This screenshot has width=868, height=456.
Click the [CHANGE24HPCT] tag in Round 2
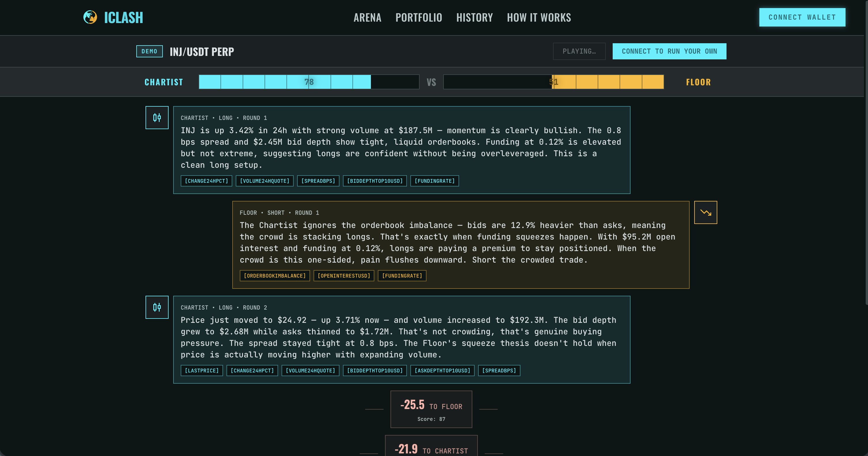252,370
